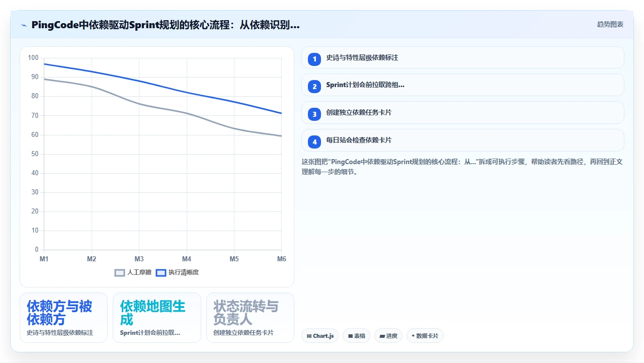Screen dimensions: 644x363
Task: Click the M2 axis label
Action: tap(92, 259)
